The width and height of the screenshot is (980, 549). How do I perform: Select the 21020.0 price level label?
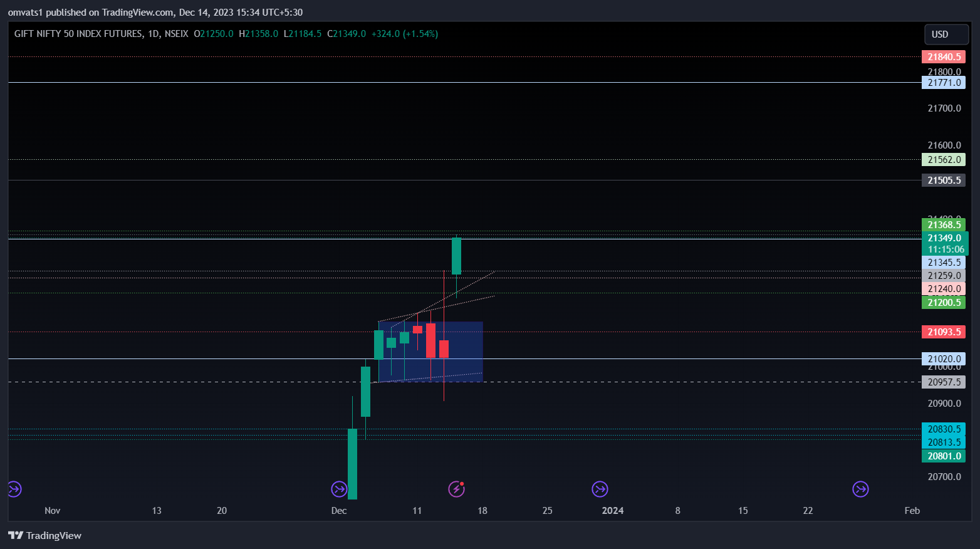(944, 359)
